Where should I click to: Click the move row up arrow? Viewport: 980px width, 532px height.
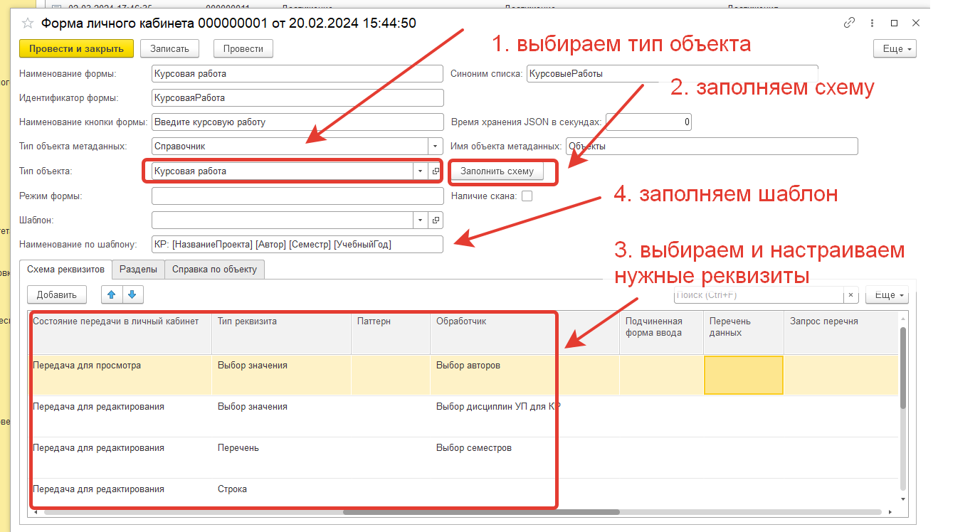(x=112, y=294)
